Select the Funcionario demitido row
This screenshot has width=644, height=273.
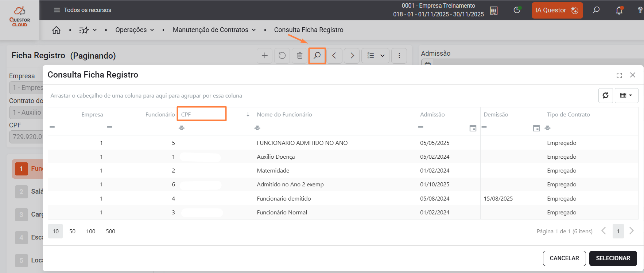(x=284, y=199)
